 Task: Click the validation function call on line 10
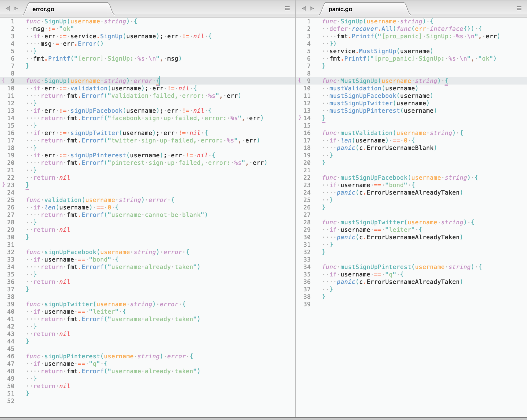click(89, 88)
